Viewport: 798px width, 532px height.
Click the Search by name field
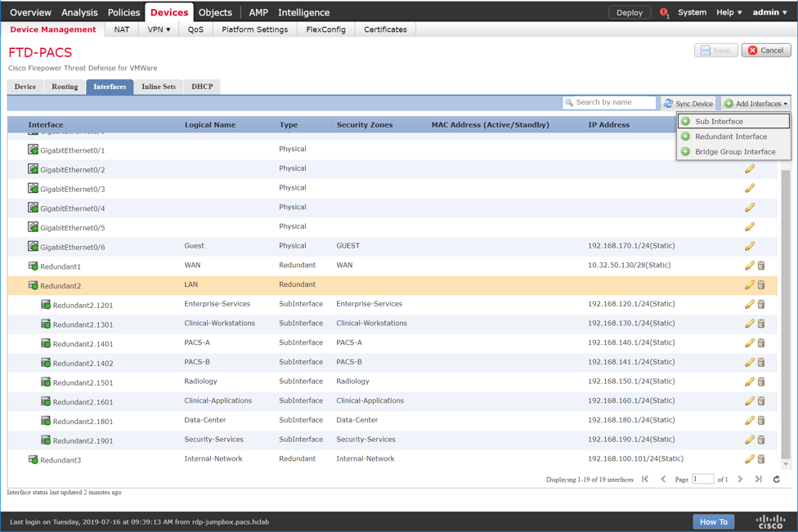pos(614,103)
